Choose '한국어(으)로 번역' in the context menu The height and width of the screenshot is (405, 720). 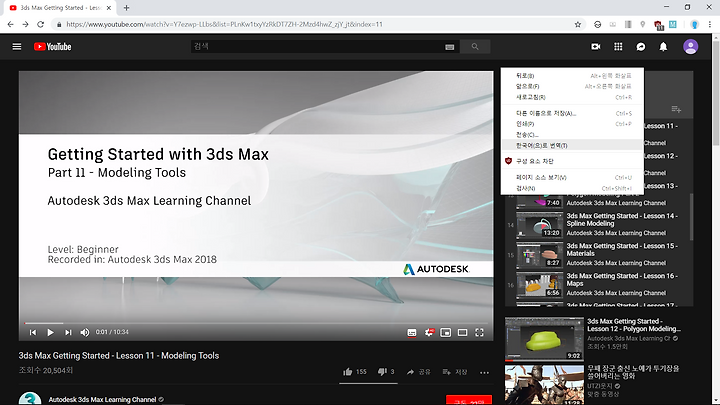tap(572, 145)
